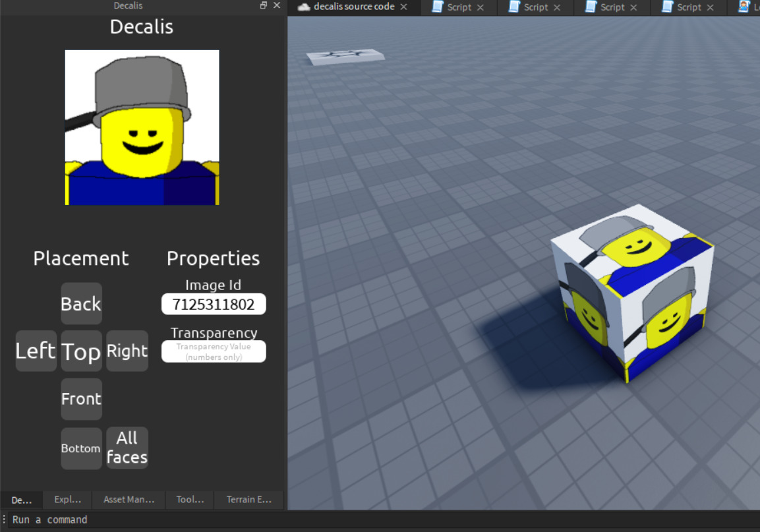Click the script icon on the last Script tab
Viewport: 760px width, 532px height.
666,7
